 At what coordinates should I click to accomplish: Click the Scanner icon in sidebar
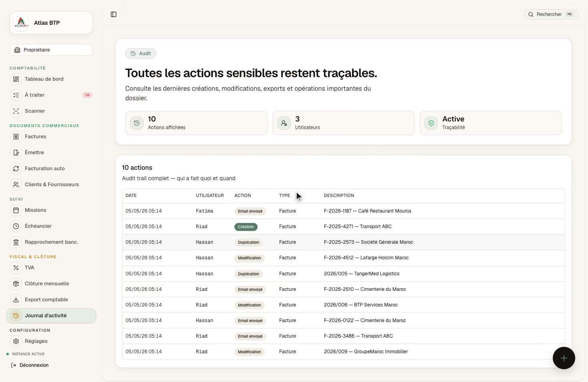click(x=16, y=111)
